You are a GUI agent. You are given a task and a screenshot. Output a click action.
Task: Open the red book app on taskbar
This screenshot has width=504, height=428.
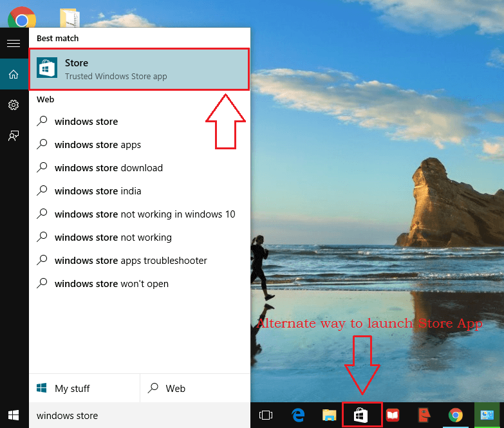click(393, 416)
